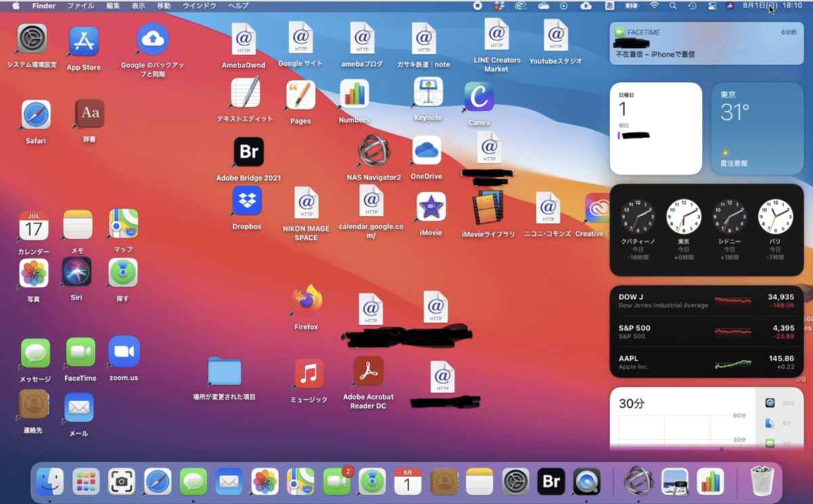Open the ファイル menu

coord(81,5)
